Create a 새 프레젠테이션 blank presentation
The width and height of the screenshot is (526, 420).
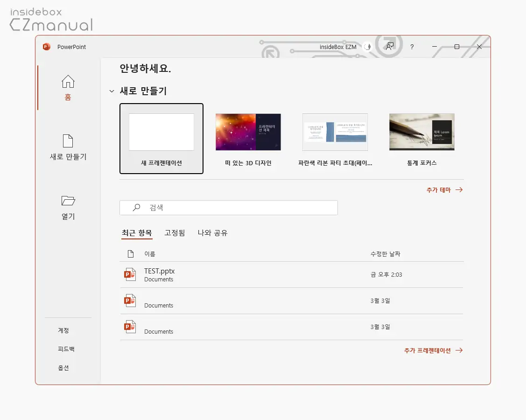click(161, 139)
